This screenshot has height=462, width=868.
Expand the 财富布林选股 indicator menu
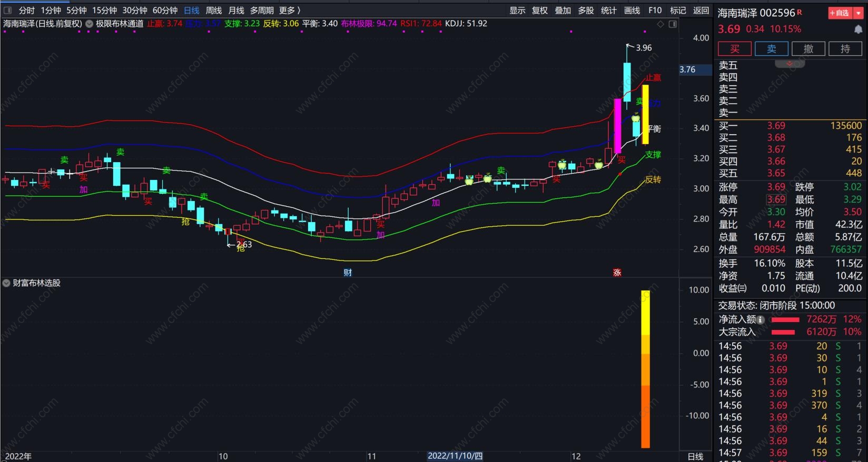pos(6,283)
